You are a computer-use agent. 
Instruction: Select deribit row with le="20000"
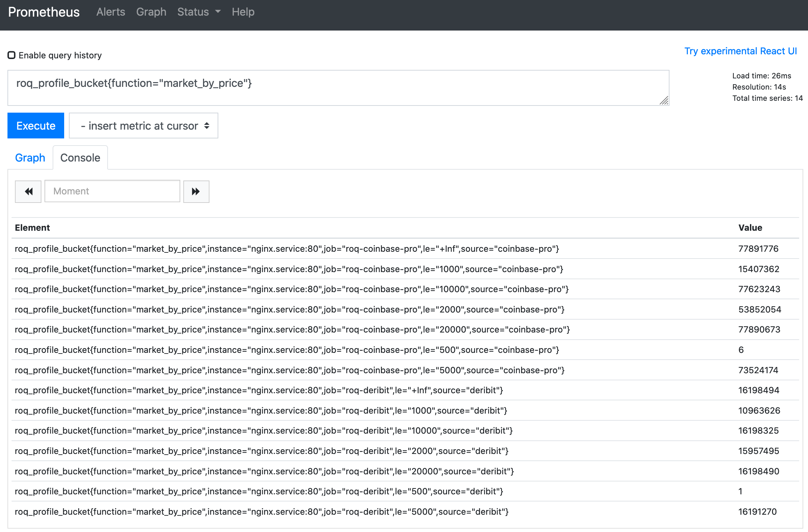(405, 471)
